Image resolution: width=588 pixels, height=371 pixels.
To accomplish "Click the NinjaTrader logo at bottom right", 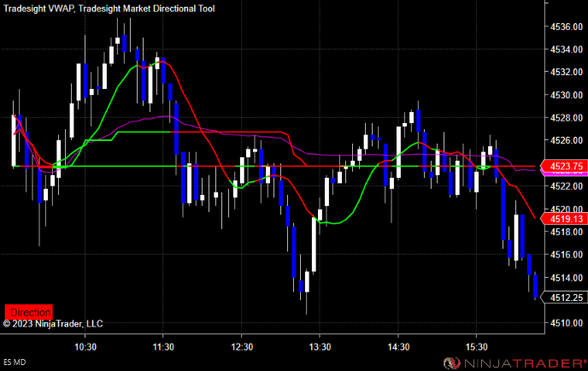I will 514,362.
